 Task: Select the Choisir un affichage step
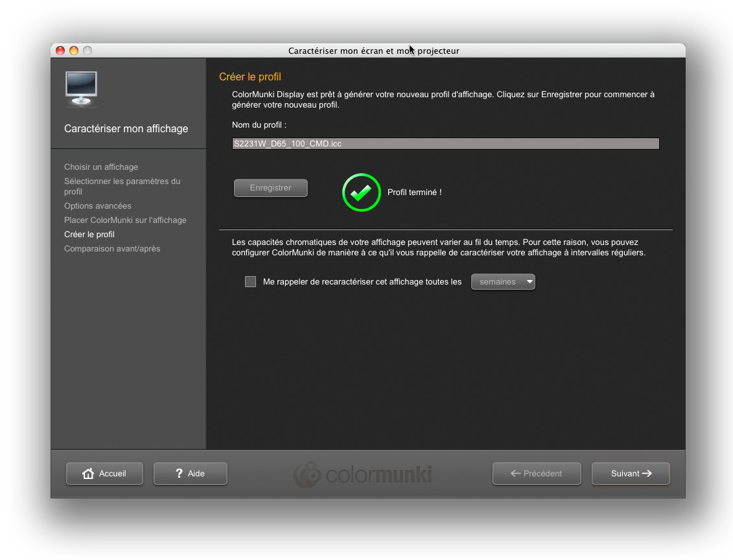pos(101,167)
